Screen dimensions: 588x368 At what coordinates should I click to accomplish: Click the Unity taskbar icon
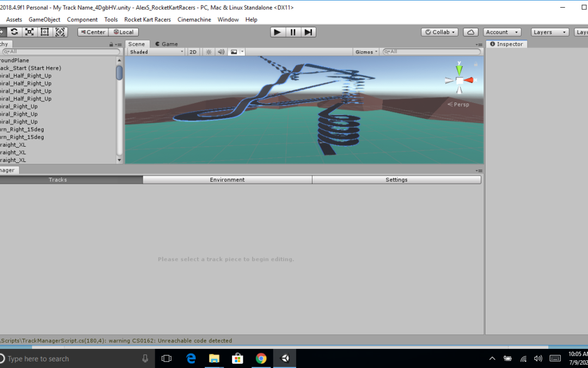coord(285,359)
